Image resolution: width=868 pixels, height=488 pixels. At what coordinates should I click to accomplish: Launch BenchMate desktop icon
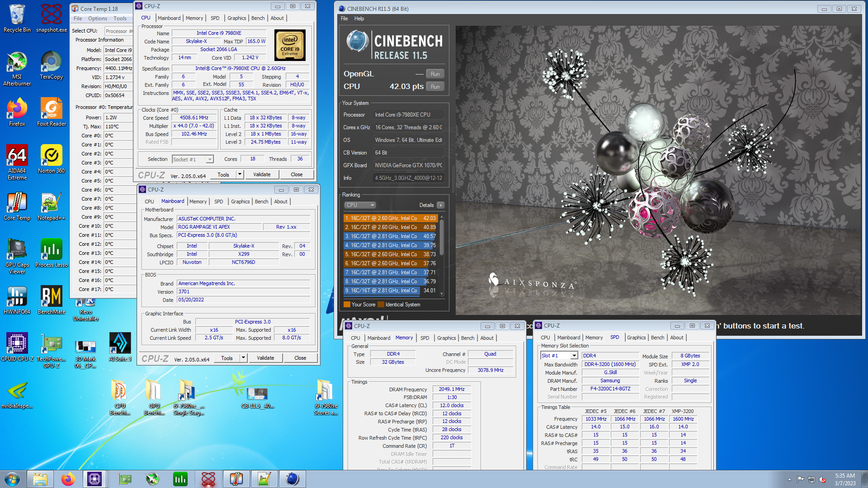(52, 300)
